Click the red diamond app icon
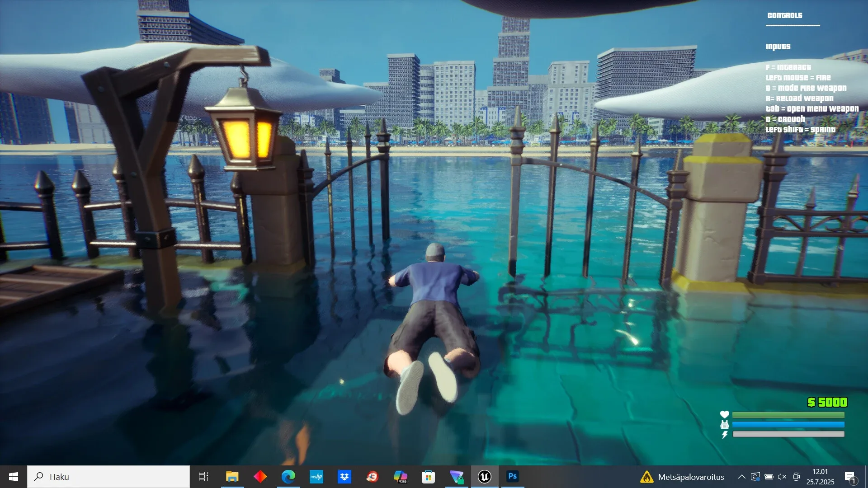This screenshot has width=868, height=488. pos(260,477)
